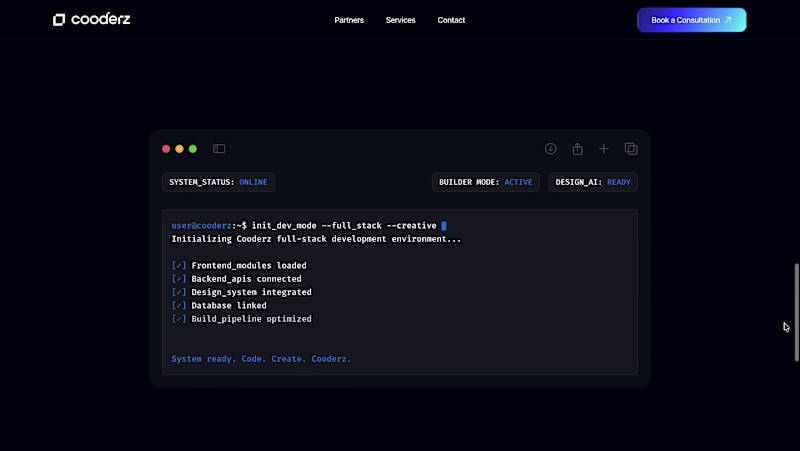800x451 pixels.
Task: Click the Design_system integrated text
Action: pyautogui.click(x=252, y=292)
